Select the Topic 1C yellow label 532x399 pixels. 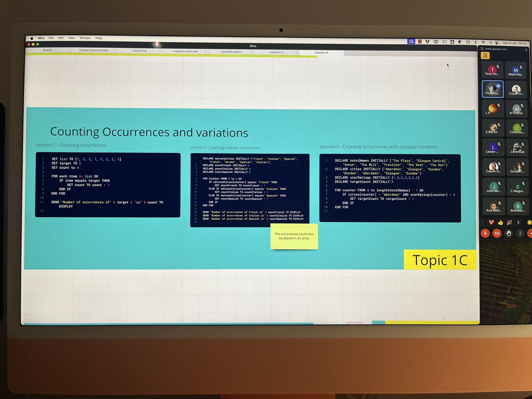point(440,260)
